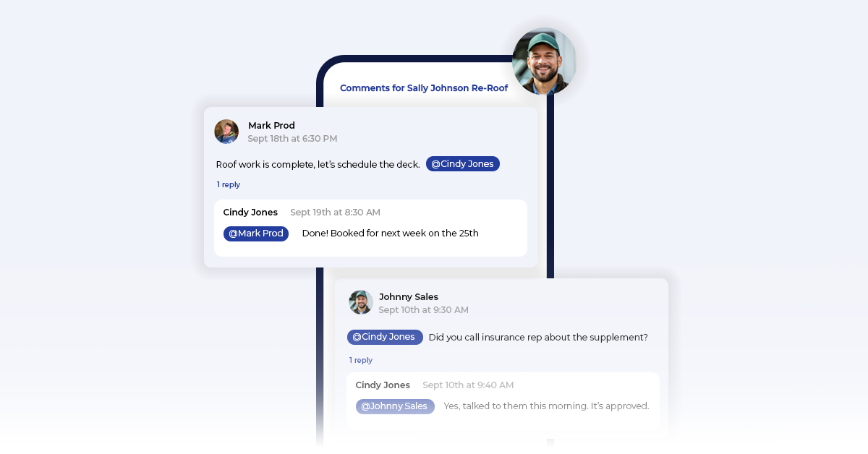Click the Sept 10th at 9:30 AM timestamp
Viewport: 868px width, 454px height.
[423, 310]
